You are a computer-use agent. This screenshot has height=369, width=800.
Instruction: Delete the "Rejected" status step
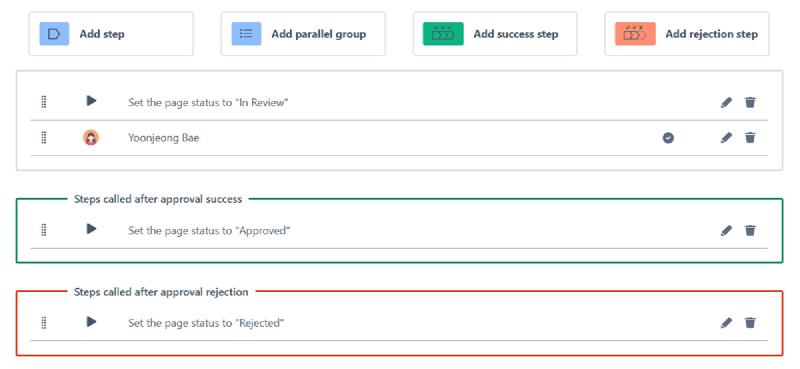pos(750,323)
